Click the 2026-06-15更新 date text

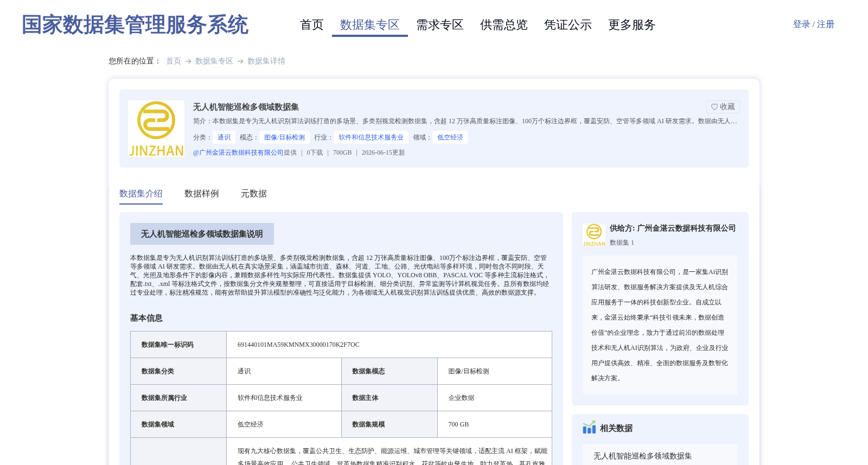pos(384,152)
